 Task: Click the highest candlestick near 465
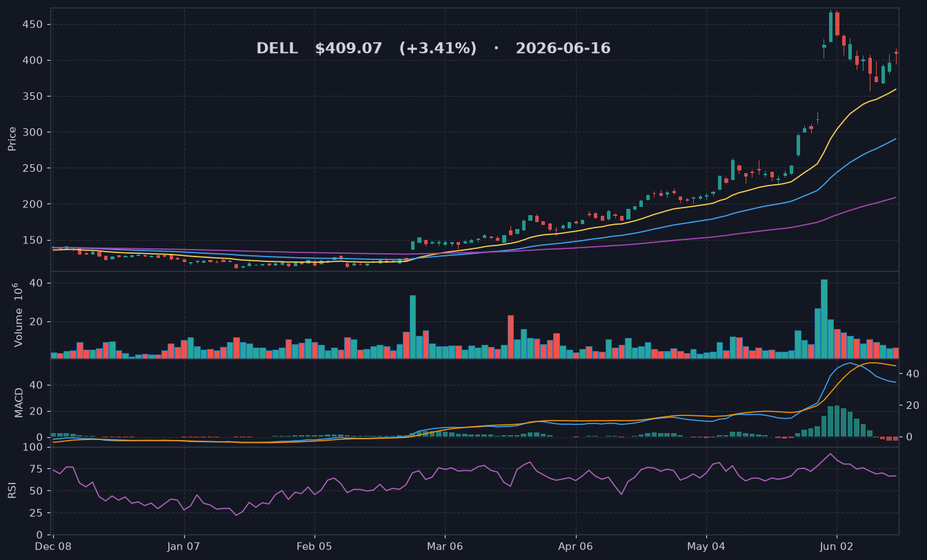[x=830, y=26]
